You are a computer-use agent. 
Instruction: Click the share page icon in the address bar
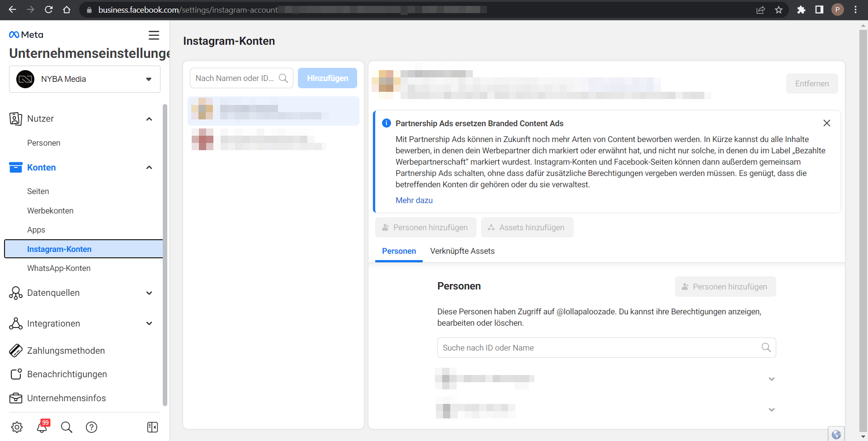(760, 9)
